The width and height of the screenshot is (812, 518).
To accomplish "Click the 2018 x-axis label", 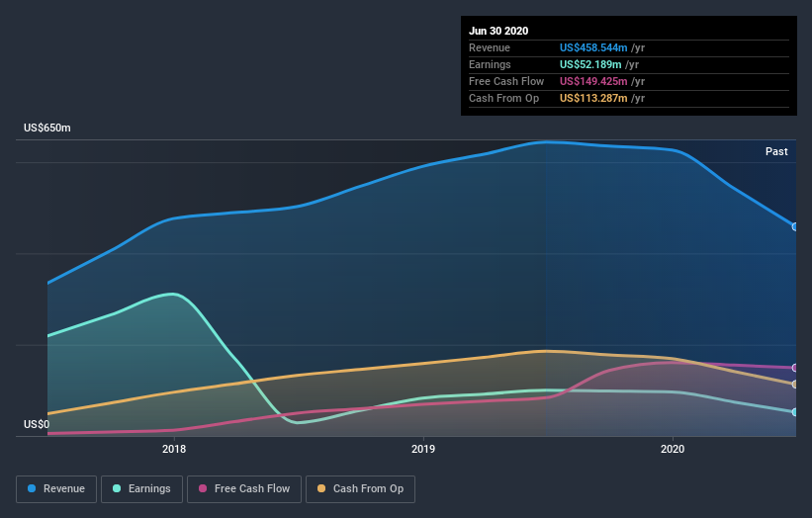I will [x=174, y=449].
